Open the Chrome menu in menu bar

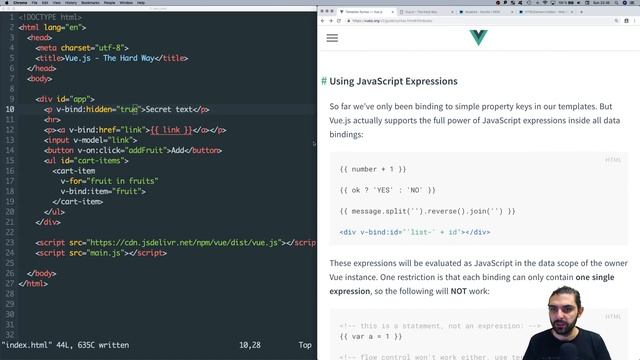(x=20, y=2)
